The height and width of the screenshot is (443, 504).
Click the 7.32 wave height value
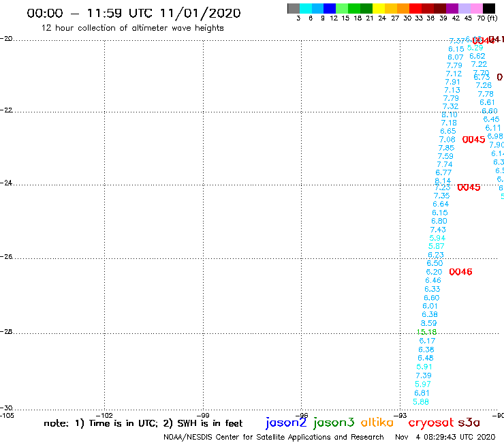click(x=451, y=106)
